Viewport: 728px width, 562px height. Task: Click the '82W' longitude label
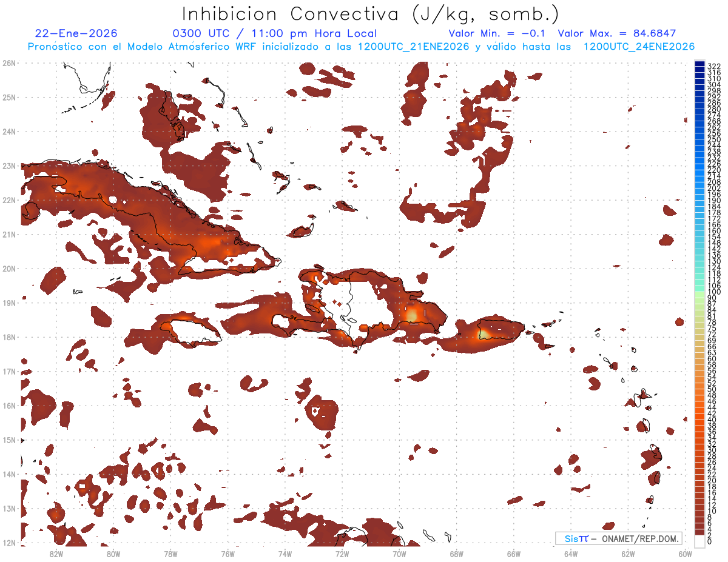(56, 553)
